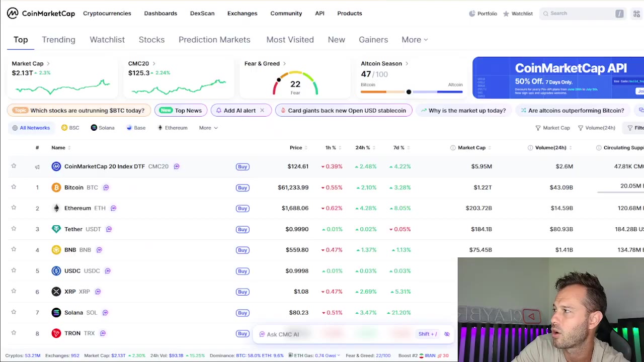This screenshot has width=644, height=362.
Task: Click the XRP coin icon
Action: click(56, 292)
